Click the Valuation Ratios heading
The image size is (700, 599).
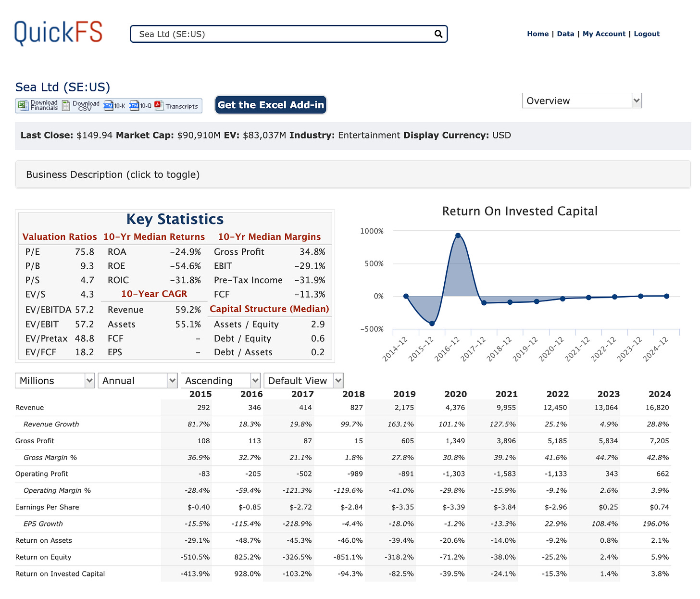[x=60, y=237]
